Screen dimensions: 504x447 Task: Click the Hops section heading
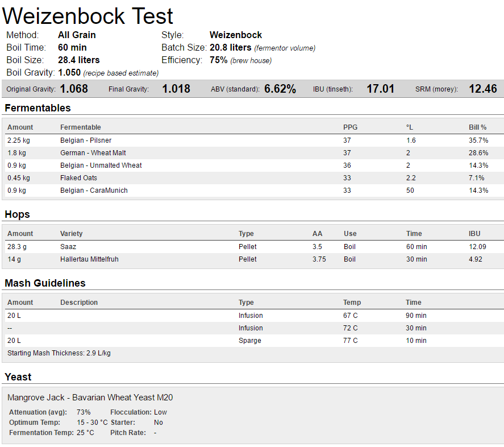17,214
